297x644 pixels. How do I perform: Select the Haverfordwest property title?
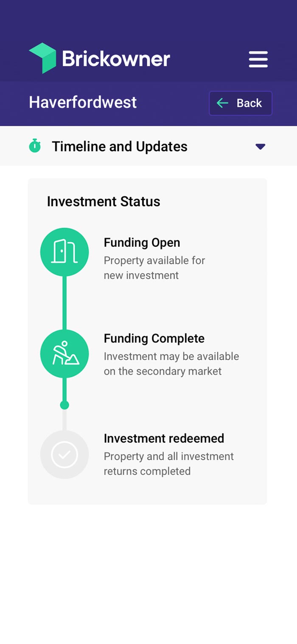[x=83, y=102]
